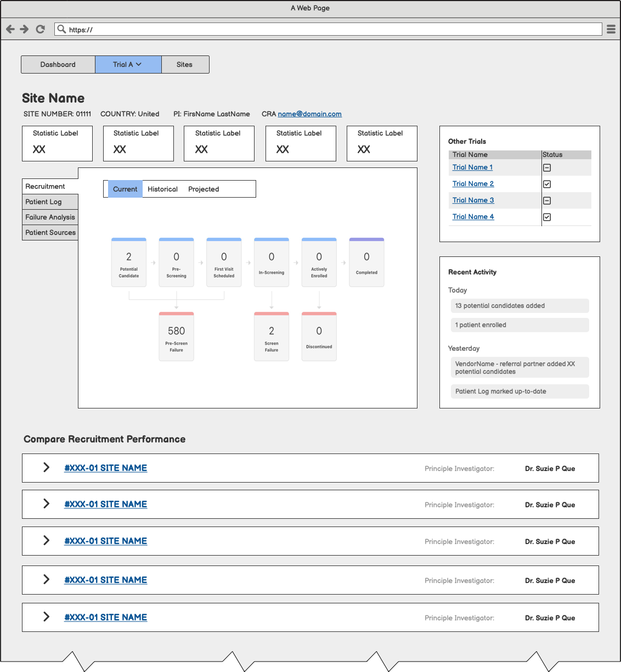Switch to Projected view
Viewport: 621px width, 672px height.
[204, 189]
